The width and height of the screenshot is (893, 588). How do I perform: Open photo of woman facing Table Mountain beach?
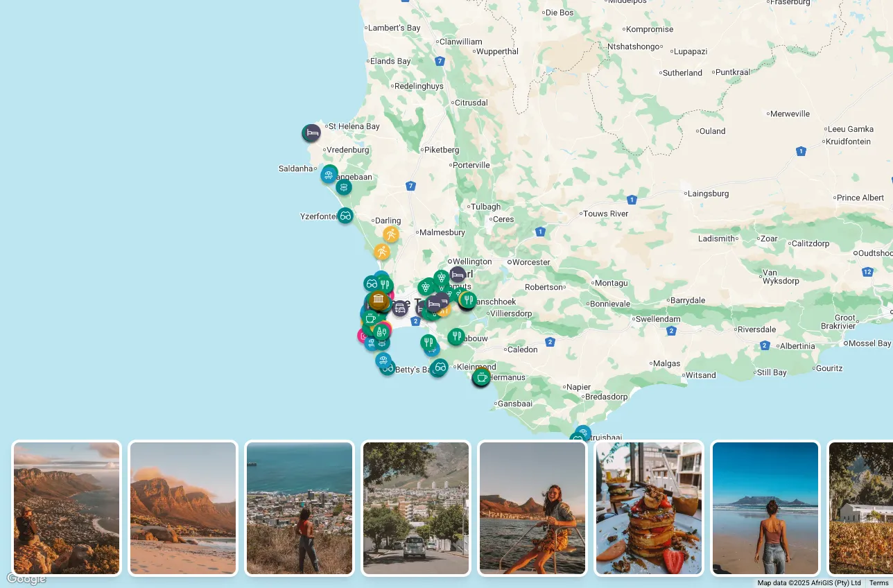click(765, 508)
